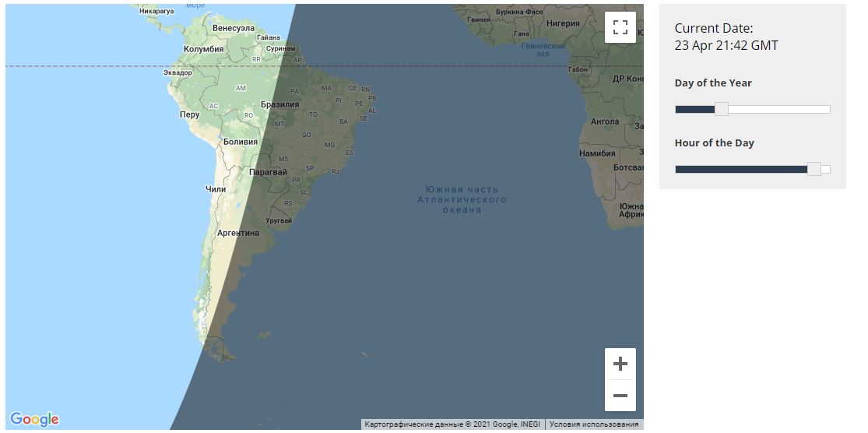Click the Эквадор country label

click(177, 72)
